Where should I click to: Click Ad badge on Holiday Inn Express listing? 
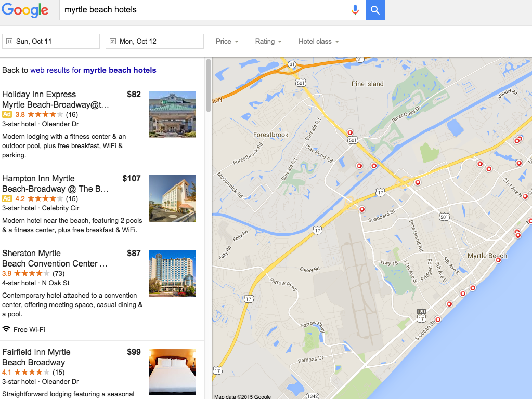coord(7,114)
